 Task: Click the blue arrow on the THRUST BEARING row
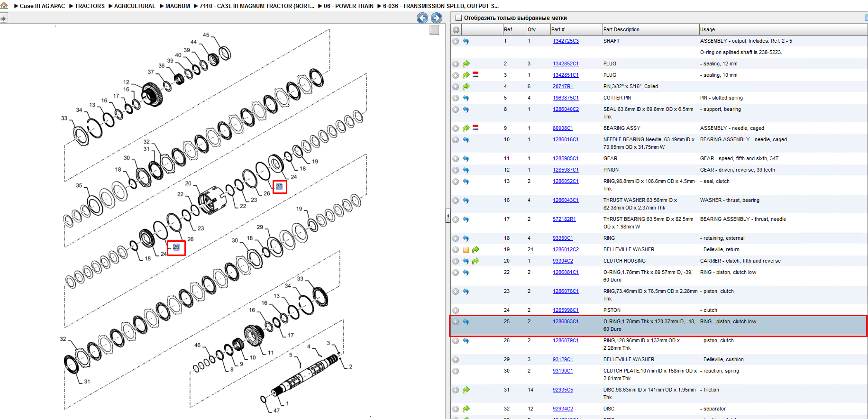pyautogui.click(x=466, y=219)
